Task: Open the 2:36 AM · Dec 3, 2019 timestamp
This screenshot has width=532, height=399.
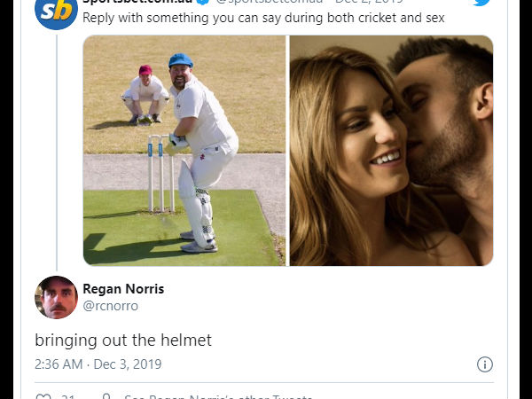Action: point(98,364)
